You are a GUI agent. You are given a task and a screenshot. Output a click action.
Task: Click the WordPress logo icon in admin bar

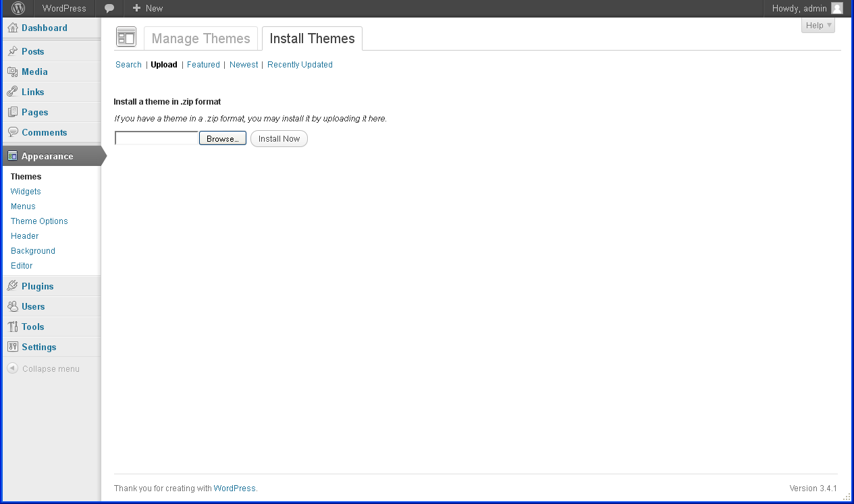coord(18,8)
